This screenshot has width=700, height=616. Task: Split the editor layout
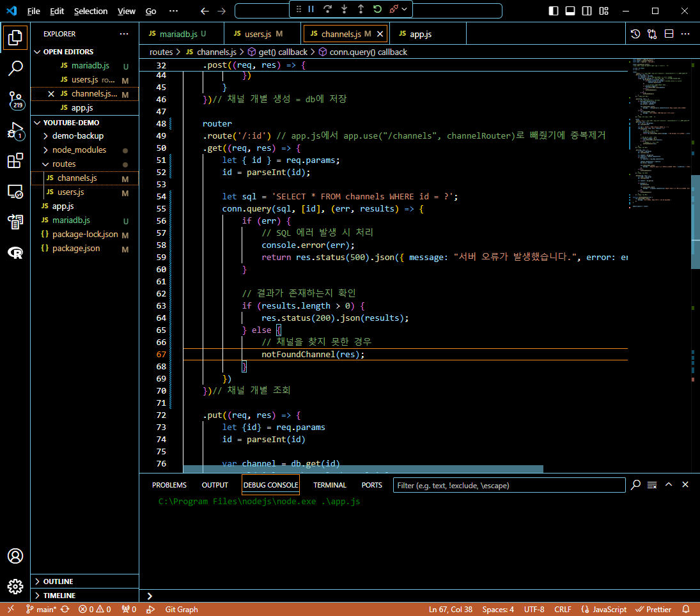coord(669,34)
